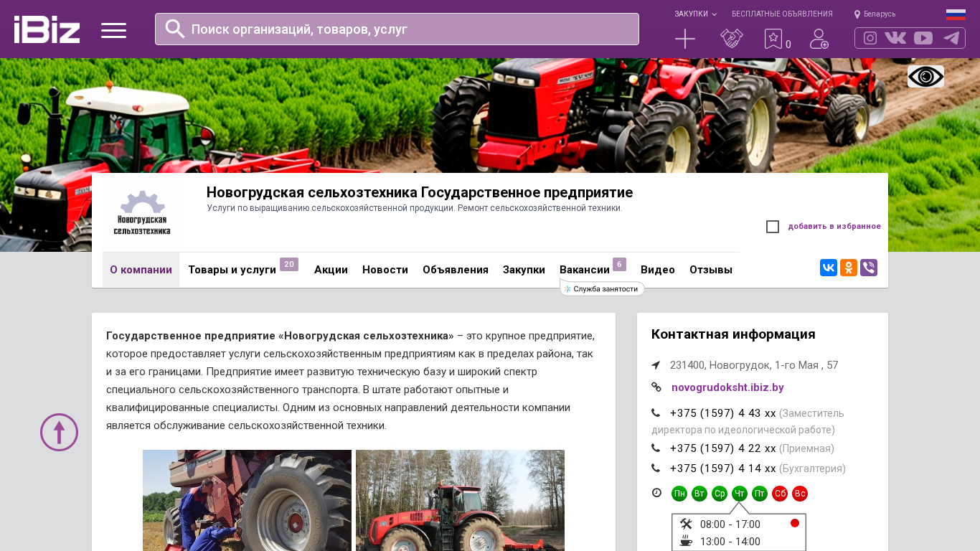
Task: Go to the 'Объявления' tab
Action: click(x=456, y=270)
